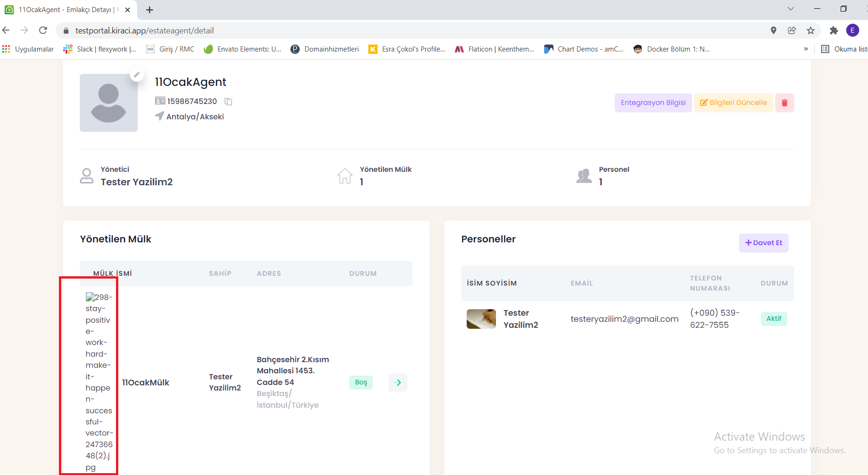This screenshot has width=868, height=475.
Task: Copy the agent ID number 15986745230
Action: [228, 102]
